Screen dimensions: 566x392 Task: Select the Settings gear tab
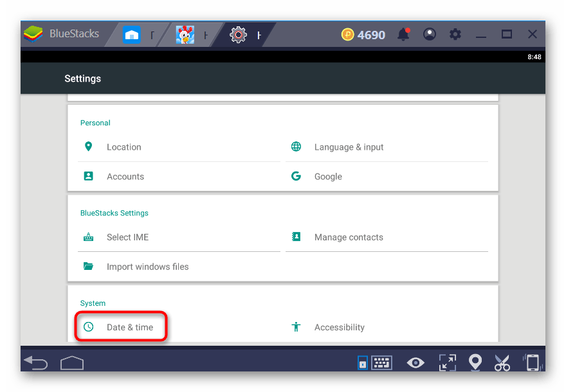tap(244, 35)
